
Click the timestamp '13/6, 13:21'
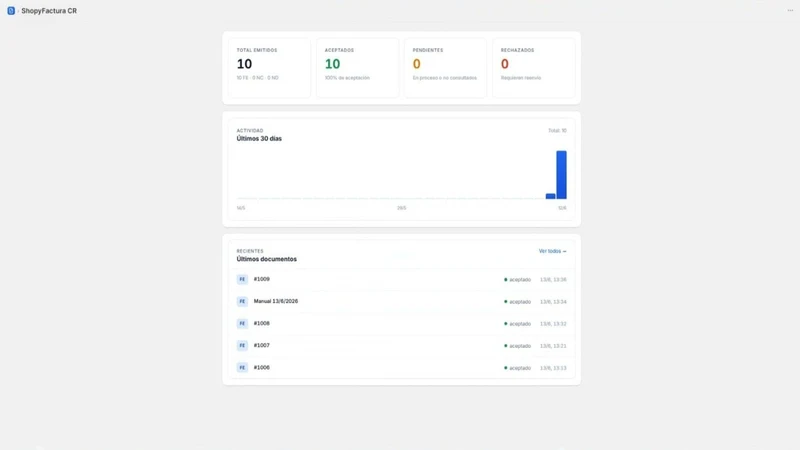pyautogui.click(x=553, y=346)
